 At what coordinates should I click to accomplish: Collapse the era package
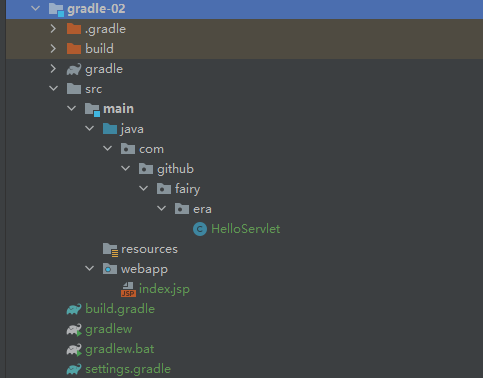click(x=161, y=209)
